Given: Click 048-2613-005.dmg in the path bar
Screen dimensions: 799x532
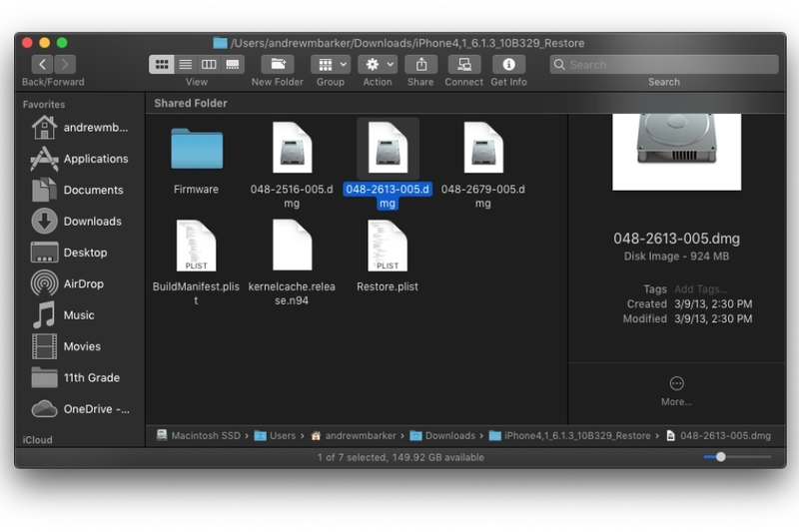Looking at the screenshot, I should pos(718,436).
